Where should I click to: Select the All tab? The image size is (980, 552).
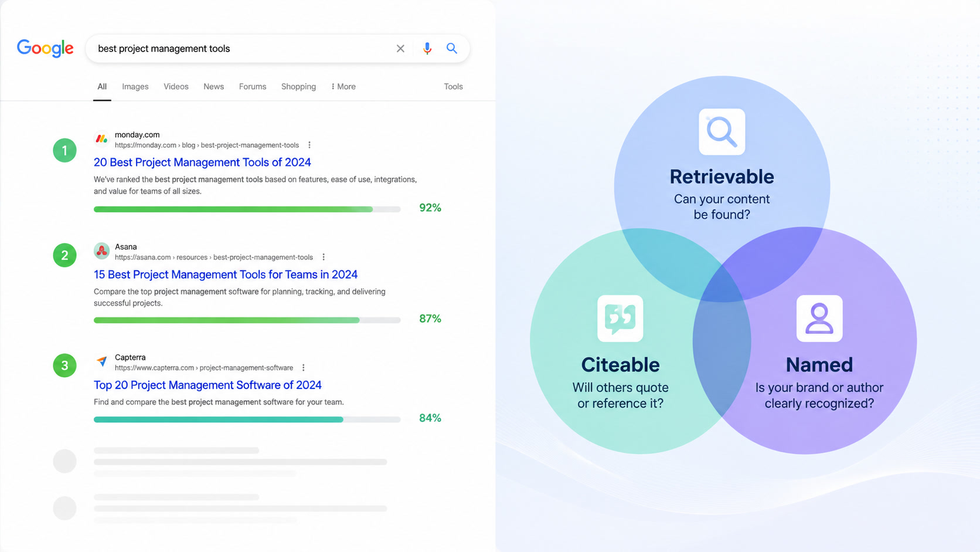coord(102,87)
